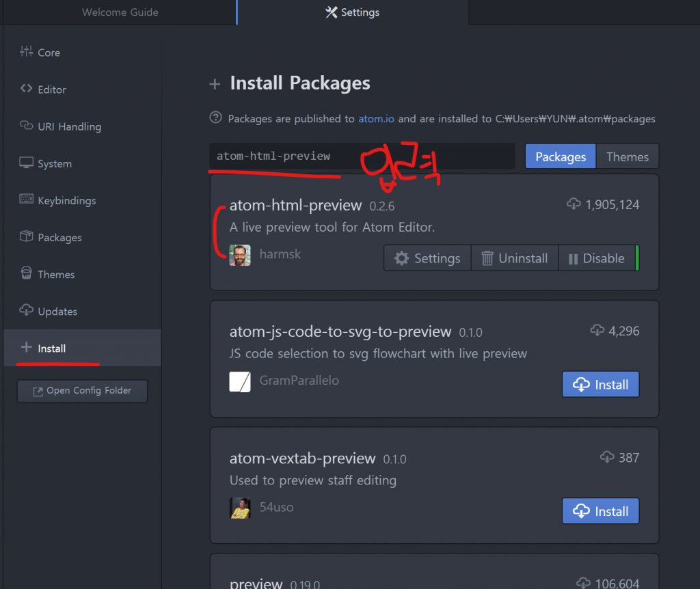Click harmsk author avatar

tap(240, 256)
